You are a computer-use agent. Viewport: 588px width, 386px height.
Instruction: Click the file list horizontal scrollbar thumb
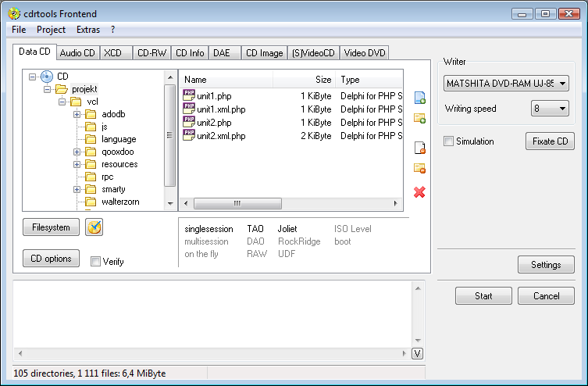234,204
